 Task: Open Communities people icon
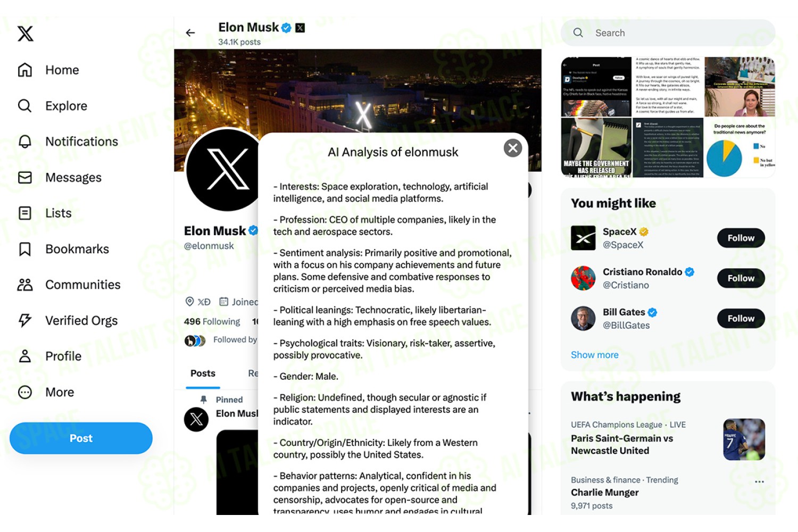tap(25, 285)
